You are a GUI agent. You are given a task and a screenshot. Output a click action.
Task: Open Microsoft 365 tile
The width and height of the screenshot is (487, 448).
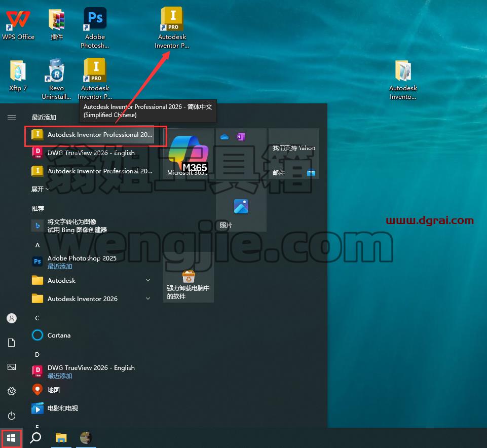click(x=189, y=154)
